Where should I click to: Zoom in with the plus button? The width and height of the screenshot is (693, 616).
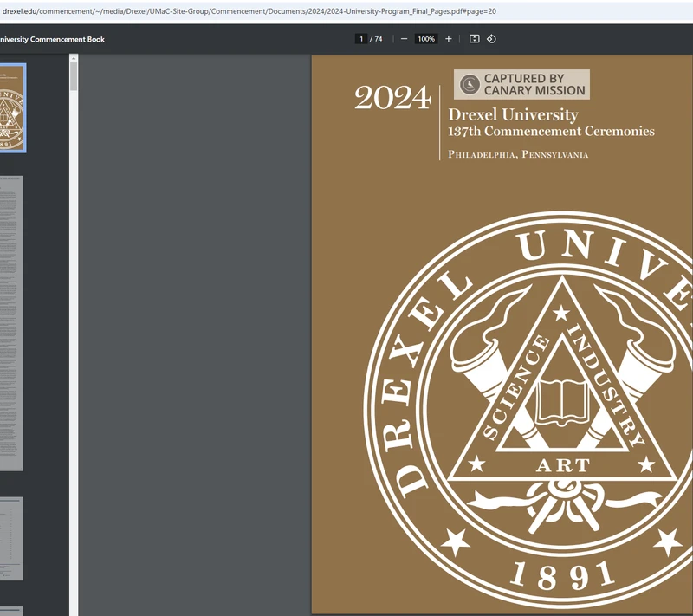coord(448,39)
